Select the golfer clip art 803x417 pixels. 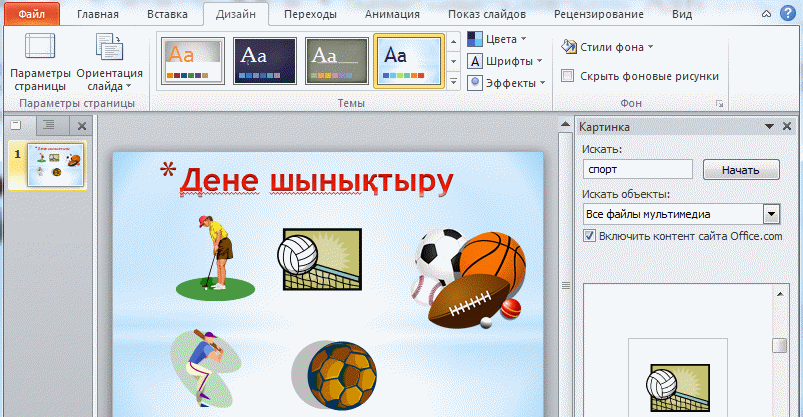(x=216, y=257)
